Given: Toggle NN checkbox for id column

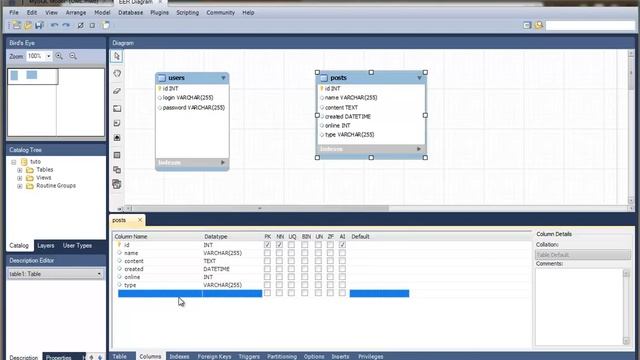Looking at the screenshot, I should 279,245.
